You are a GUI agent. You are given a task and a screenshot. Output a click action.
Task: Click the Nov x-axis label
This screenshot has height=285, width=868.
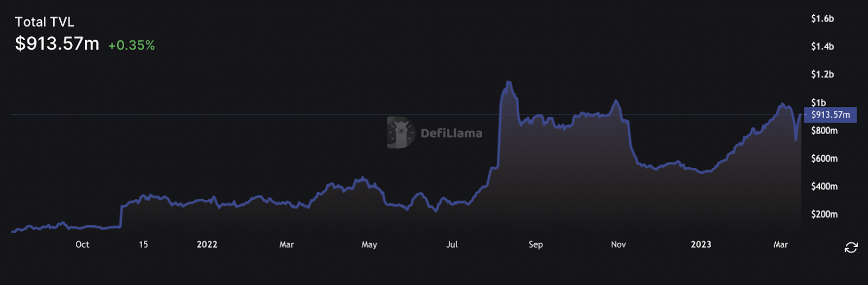point(618,244)
